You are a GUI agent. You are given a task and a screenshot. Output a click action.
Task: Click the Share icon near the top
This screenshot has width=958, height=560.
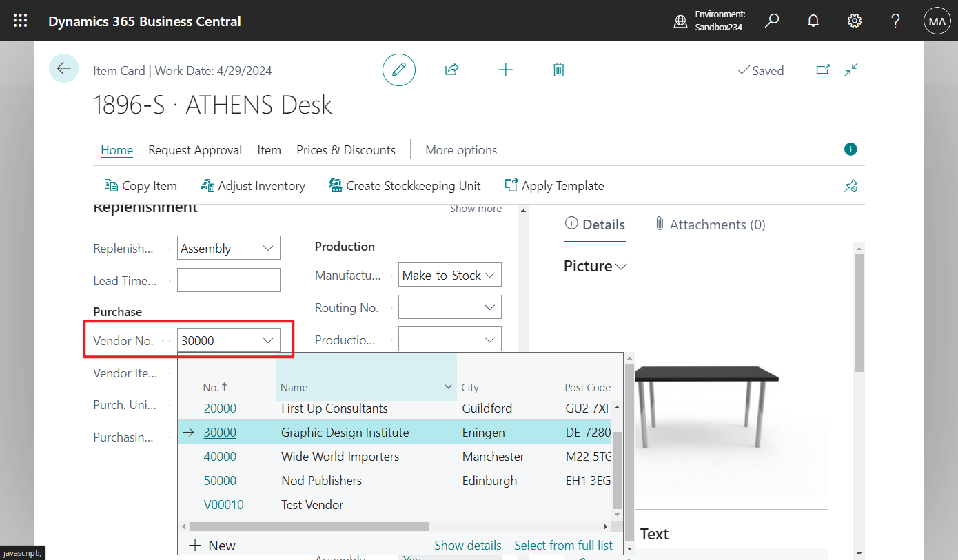(451, 70)
